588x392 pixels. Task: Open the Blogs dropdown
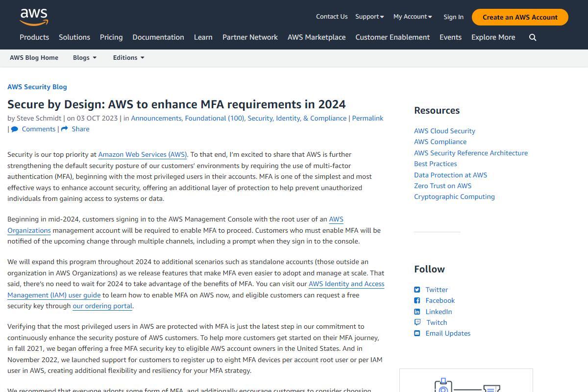(85, 58)
